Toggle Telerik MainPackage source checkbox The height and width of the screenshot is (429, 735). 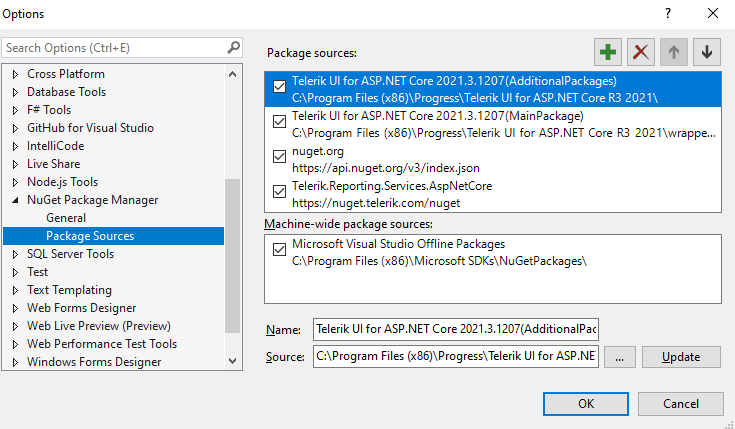(279, 122)
